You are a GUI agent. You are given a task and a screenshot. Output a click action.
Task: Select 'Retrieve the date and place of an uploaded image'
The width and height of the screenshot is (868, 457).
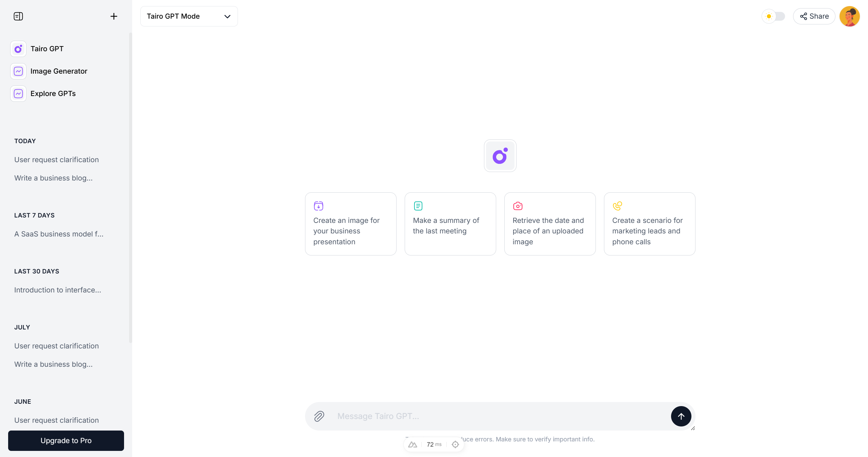pos(550,224)
